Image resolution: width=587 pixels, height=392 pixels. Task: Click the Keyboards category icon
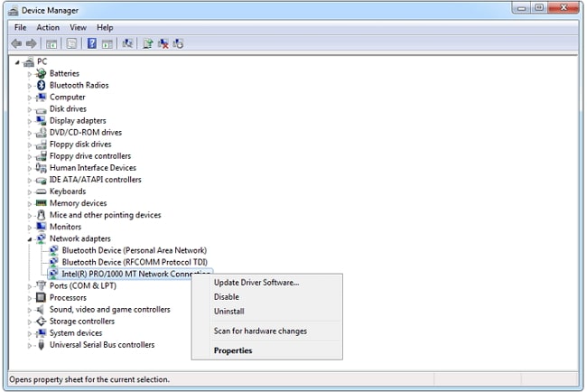tap(41, 191)
